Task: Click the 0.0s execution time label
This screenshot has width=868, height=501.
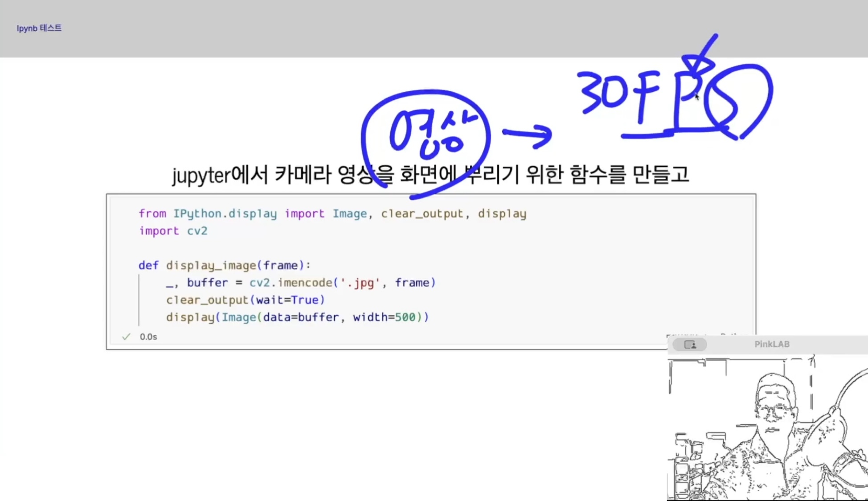Action: click(x=148, y=337)
